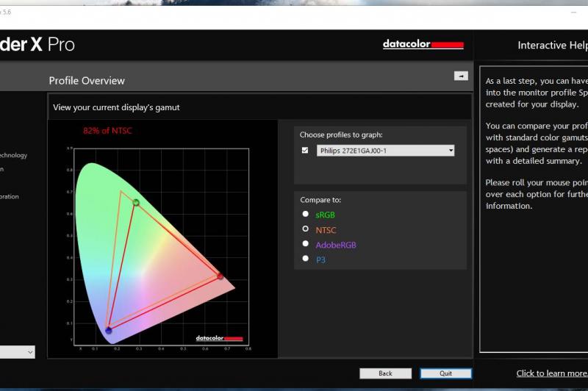Click the blue primary point on gamut chart
This screenshot has width=588, height=391.
click(x=108, y=330)
